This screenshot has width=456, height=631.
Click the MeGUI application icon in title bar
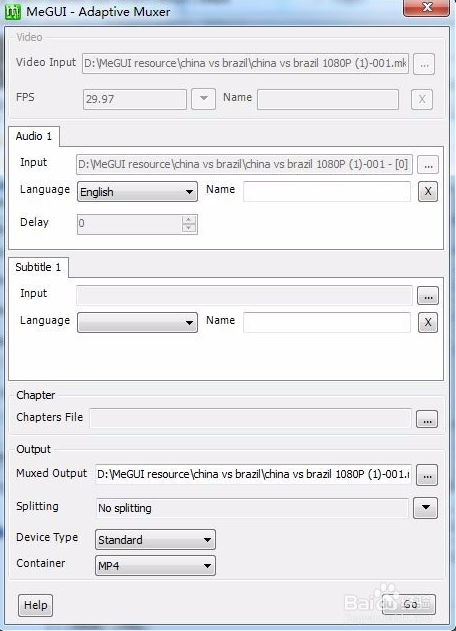pos(12,12)
